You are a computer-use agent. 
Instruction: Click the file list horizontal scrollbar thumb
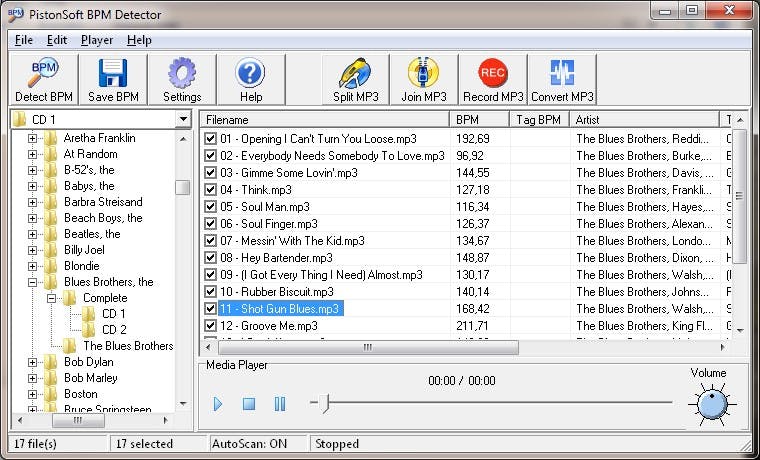[x=368, y=347]
